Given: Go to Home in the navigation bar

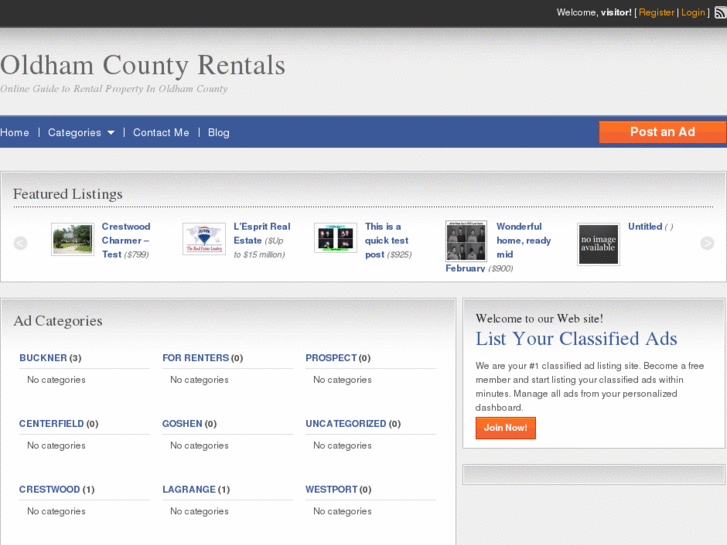Looking at the screenshot, I should (x=14, y=133).
